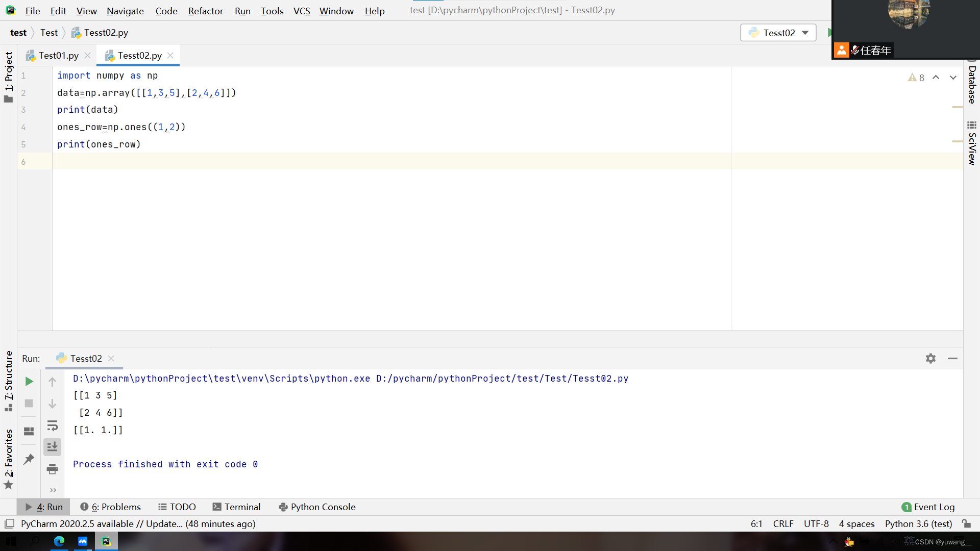Open the Refactor menu
Screen dimensions: 980x551
[205, 11]
